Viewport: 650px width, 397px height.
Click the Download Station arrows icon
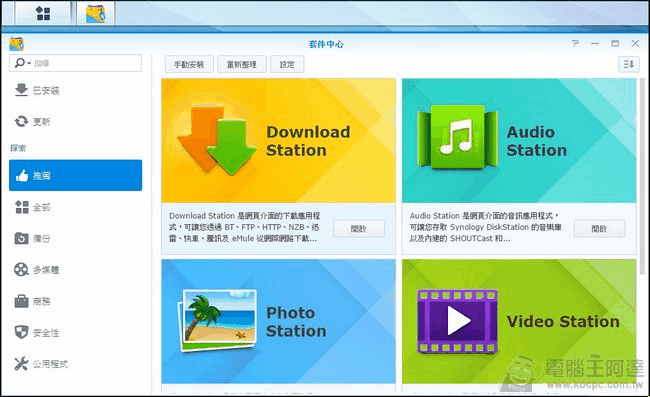pos(217,140)
